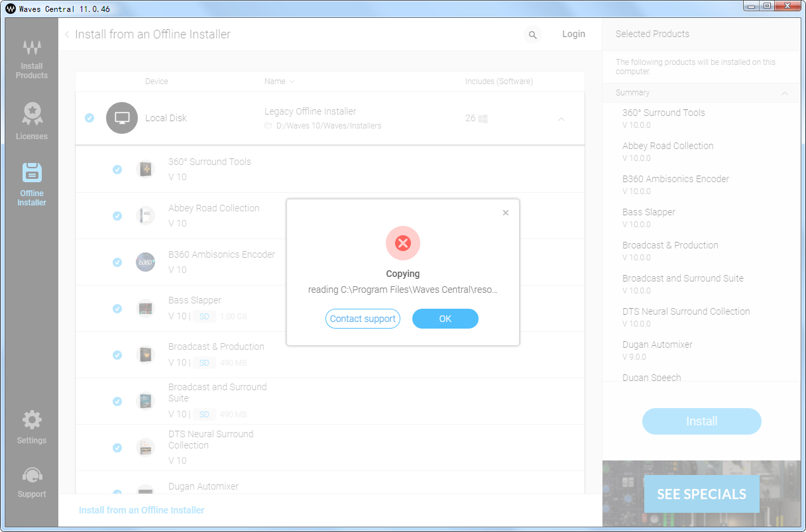The height and width of the screenshot is (532, 806).
Task: Open Install Products in sidebar
Action: coord(32,60)
